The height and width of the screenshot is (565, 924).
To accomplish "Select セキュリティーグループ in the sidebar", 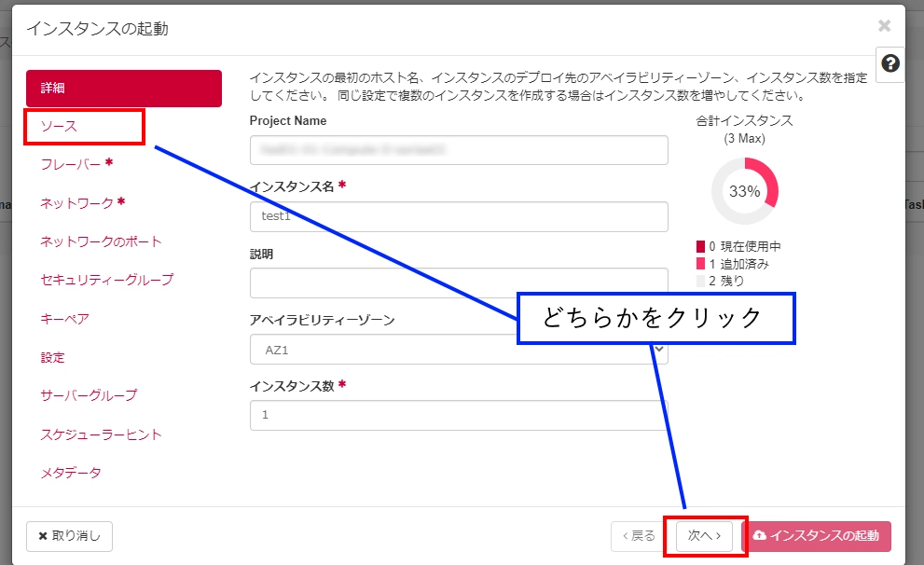I will tap(106, 280).
